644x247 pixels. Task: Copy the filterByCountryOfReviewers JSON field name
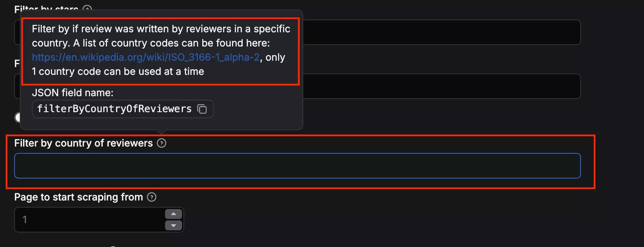[x=202, y=109]
